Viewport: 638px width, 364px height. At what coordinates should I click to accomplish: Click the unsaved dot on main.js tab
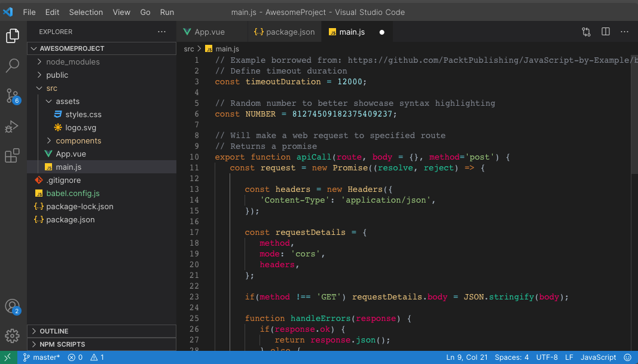[381, 32]
